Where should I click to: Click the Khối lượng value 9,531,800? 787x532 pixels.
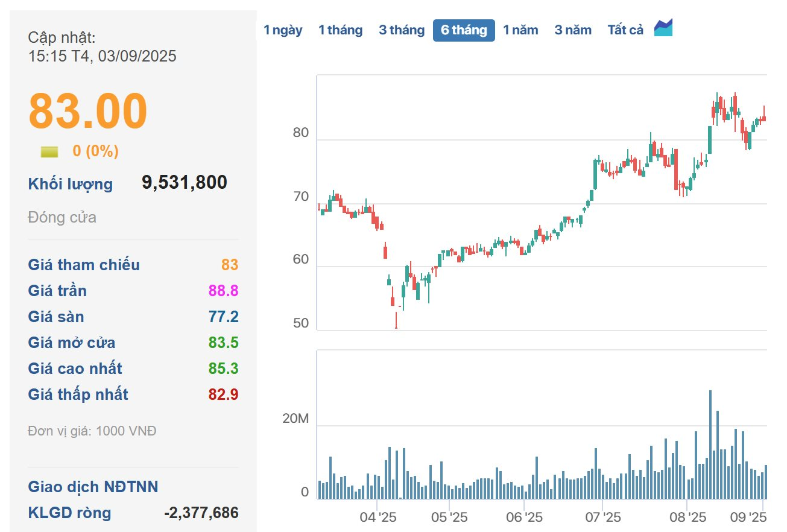pyautogui.click(x=185, y=183)
